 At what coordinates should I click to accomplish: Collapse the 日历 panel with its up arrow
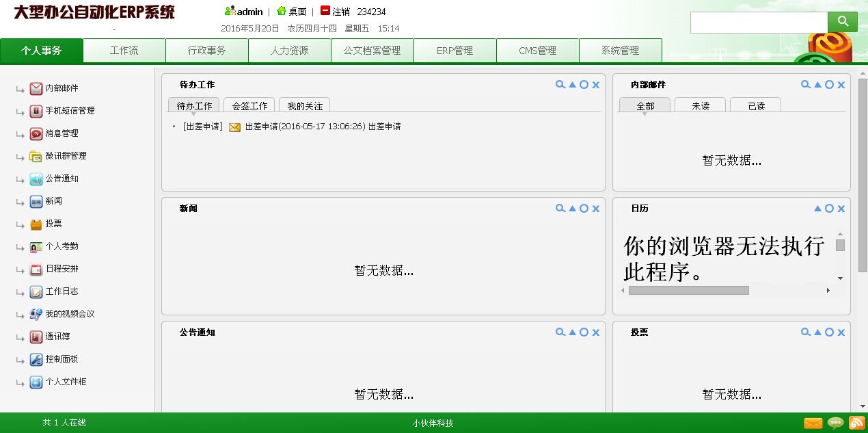(x=817, y=208)
